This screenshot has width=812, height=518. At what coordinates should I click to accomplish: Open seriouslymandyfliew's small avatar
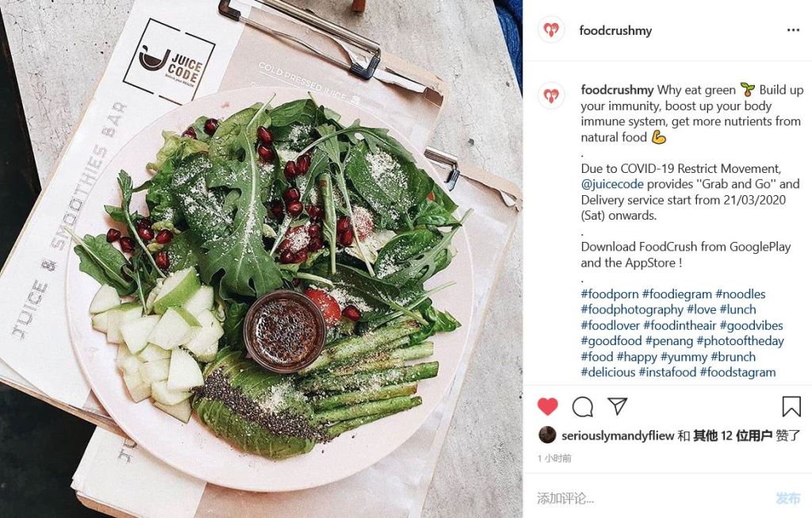547,436
